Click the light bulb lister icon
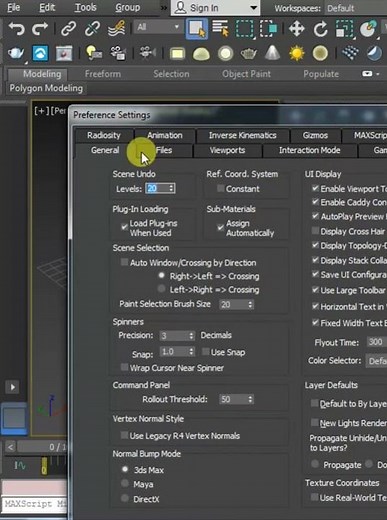Screen dimensions: 387x520 point(94,53)
